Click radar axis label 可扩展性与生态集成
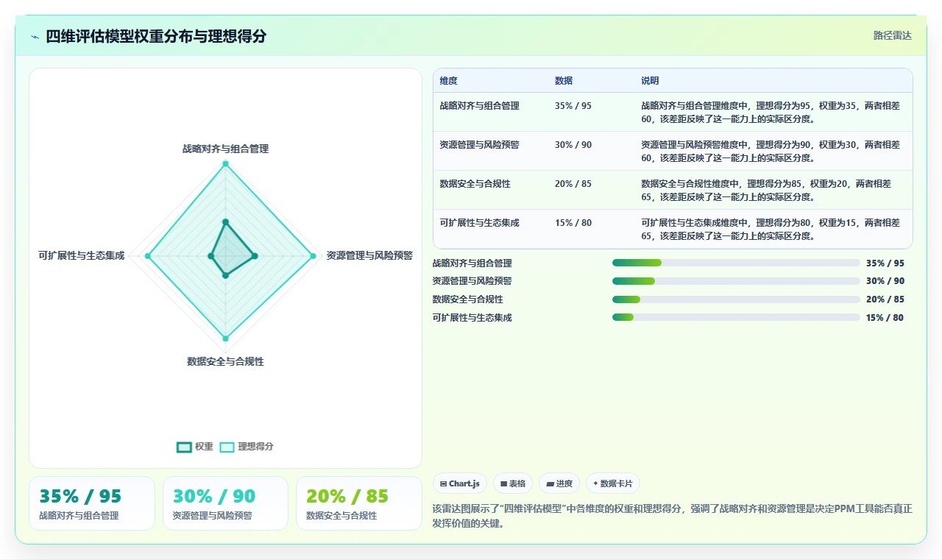The height and width of the screenshot is (560, 942). [x=82, y=256]
